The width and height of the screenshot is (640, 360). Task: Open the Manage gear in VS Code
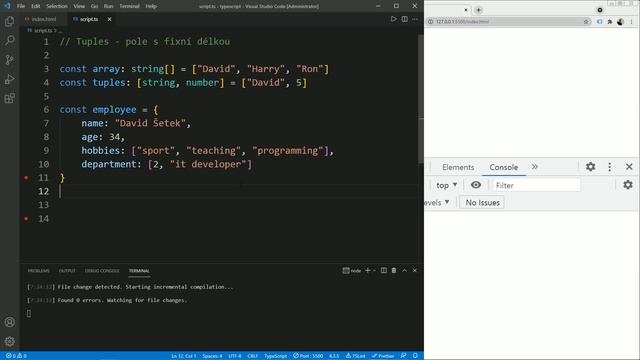coord(9,341)
